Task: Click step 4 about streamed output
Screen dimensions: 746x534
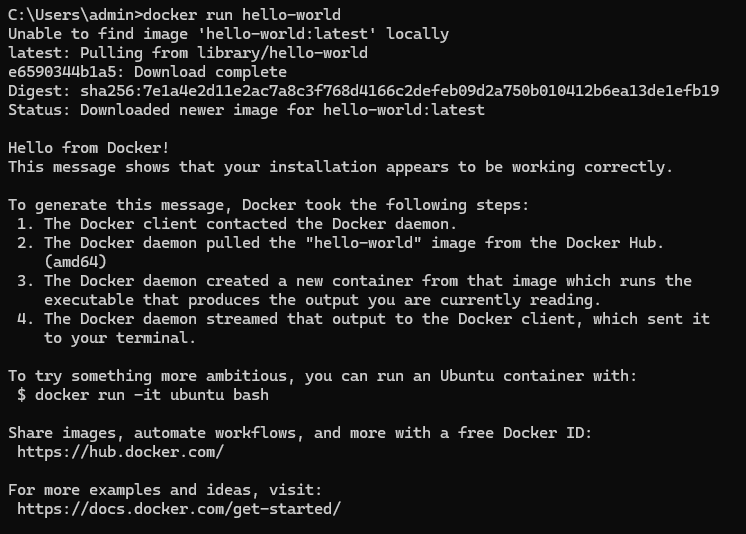Action: click(376, 319)
